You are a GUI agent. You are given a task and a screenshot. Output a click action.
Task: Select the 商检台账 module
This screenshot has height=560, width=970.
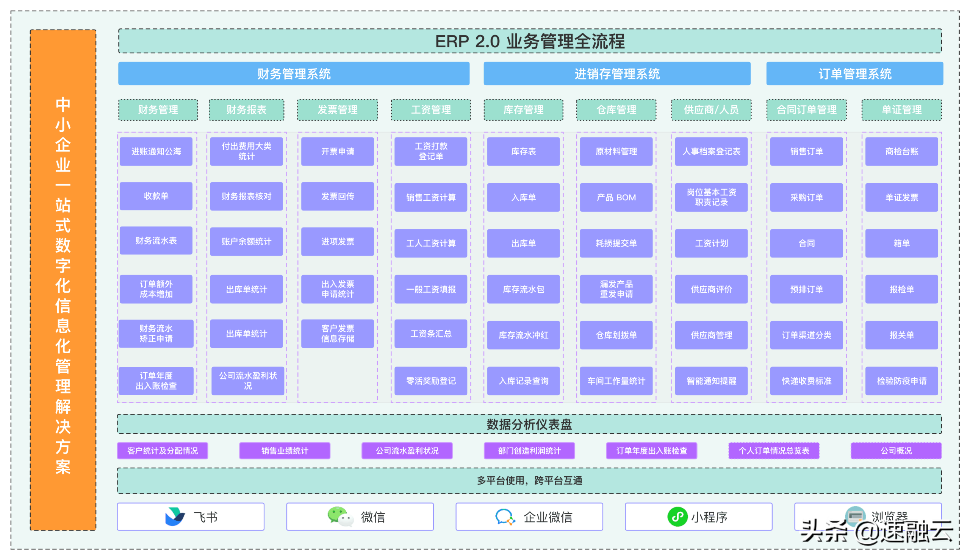(x=901, y=151)
